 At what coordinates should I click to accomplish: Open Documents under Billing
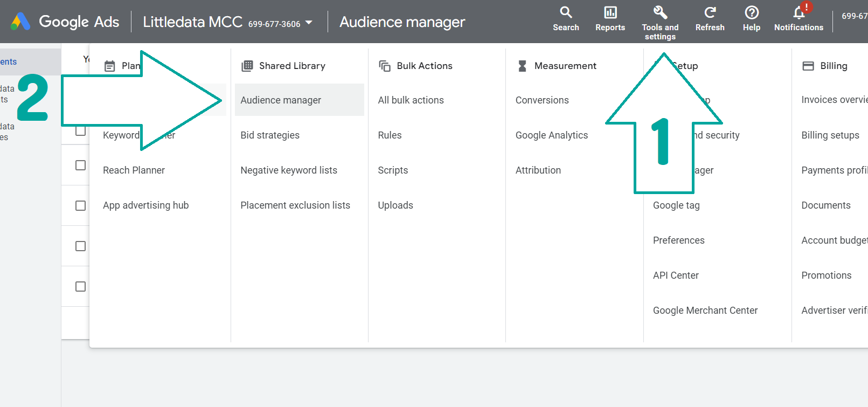click(826, 205)
